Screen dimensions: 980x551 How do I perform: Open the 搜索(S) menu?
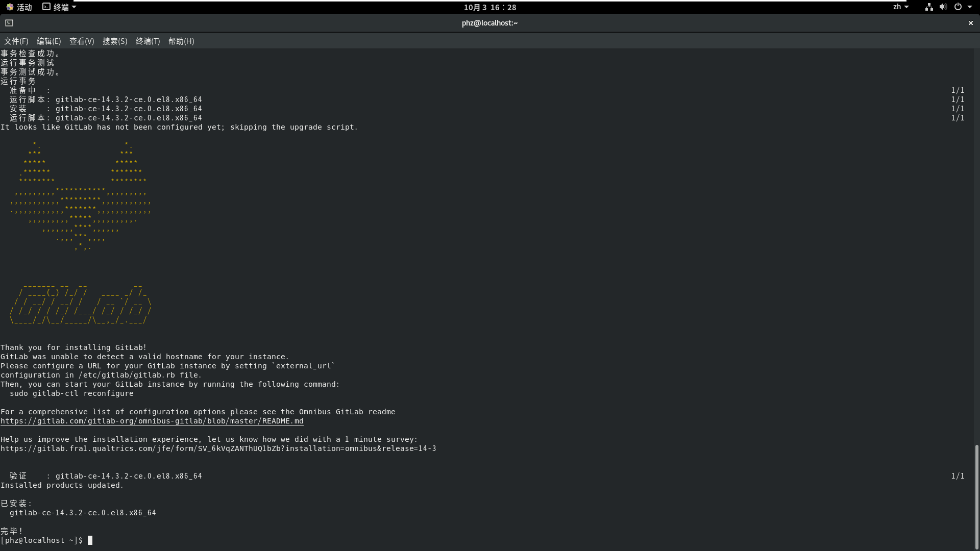[115, 41]
